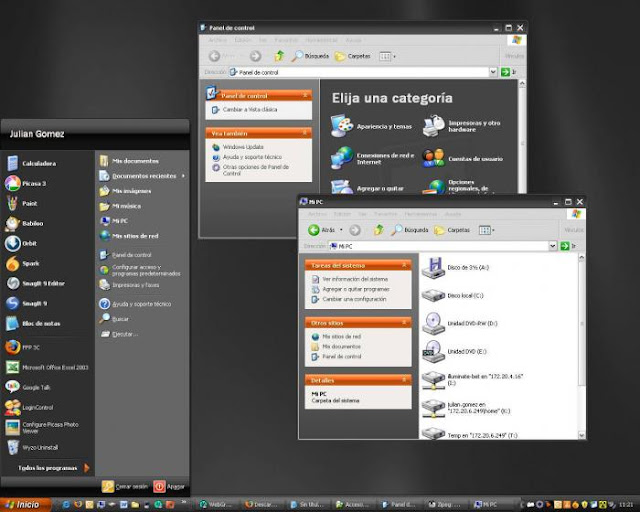The width and height of the screenshot is (640, 512).
Task: Open Google Talk from the start menu
Action: tap(28, 387)
